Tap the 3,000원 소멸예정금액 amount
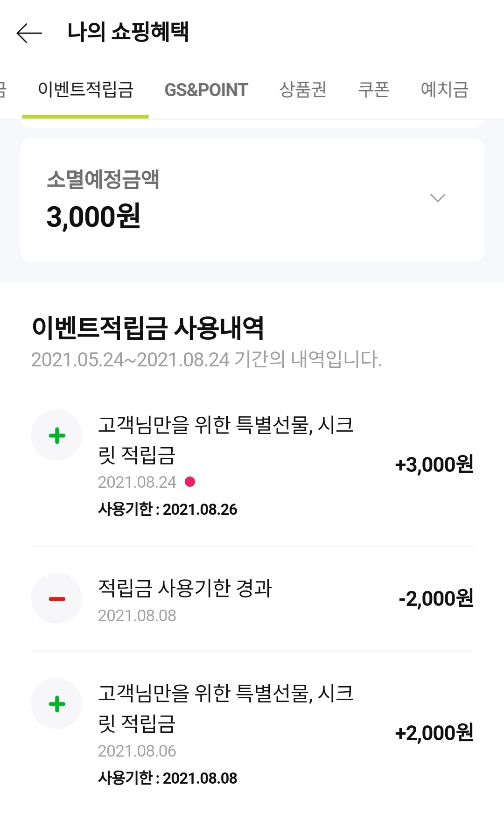 click(x=93, y=217)
